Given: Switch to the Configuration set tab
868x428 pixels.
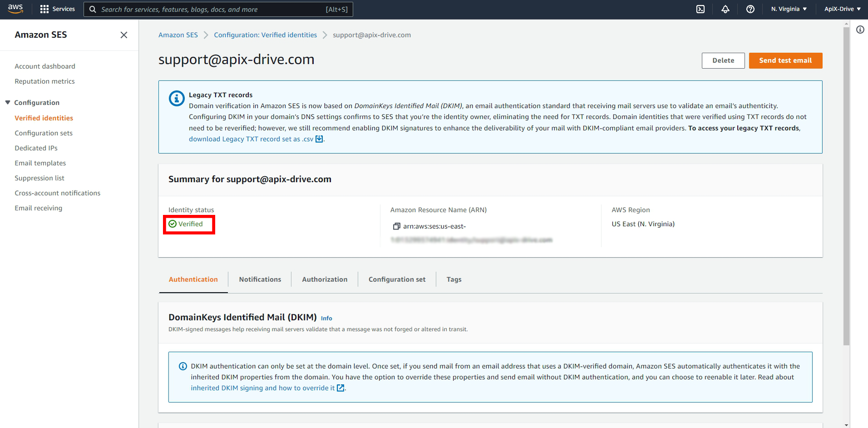Looking at the screenshot, I should [397, 279].
